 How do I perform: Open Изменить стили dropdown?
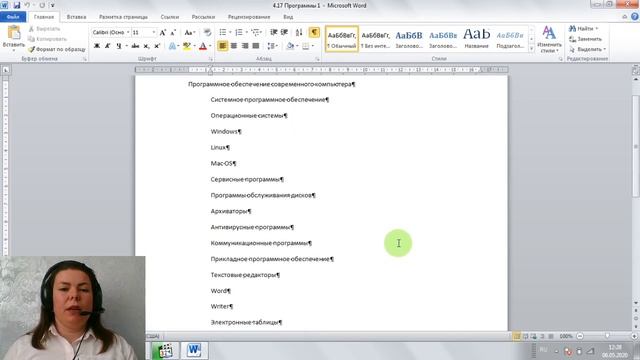549,40
